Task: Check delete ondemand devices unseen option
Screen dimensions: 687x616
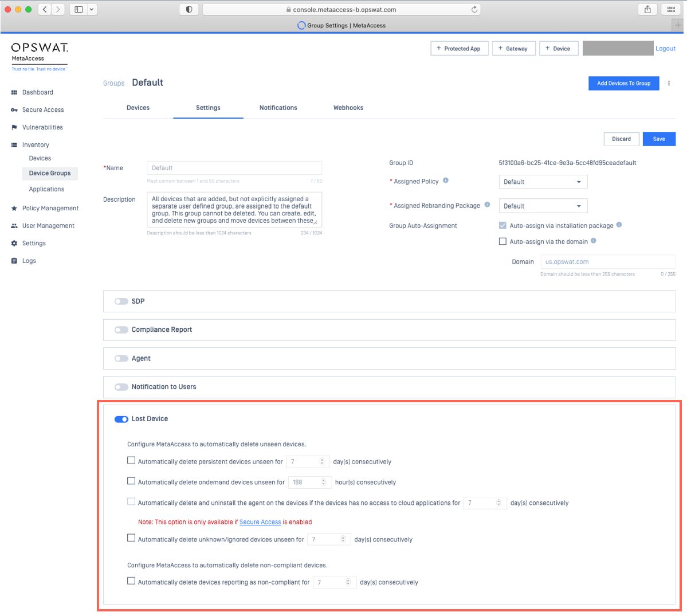Action: (131, 481)
